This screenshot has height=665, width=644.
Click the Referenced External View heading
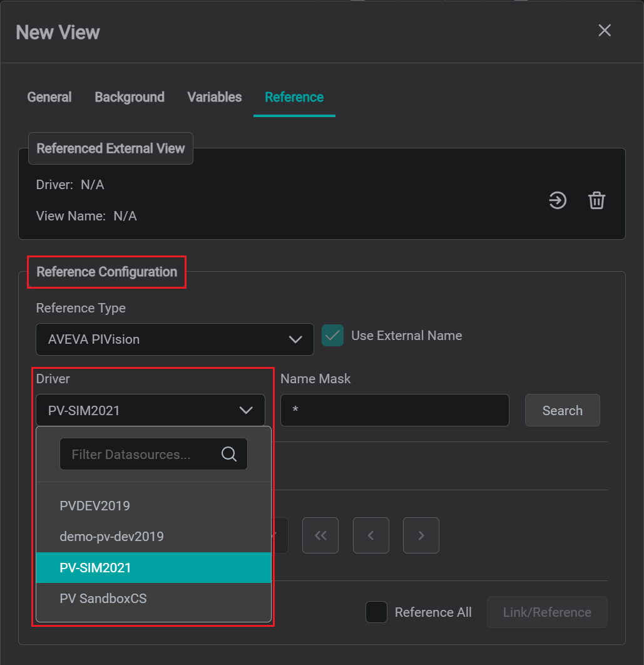pyautogui.click(x=111, y=148)
